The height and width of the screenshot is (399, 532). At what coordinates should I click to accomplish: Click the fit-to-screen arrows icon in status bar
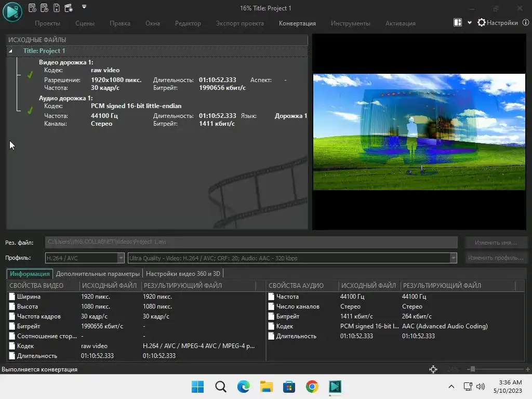pyautogui.click(x=433, y=369)
